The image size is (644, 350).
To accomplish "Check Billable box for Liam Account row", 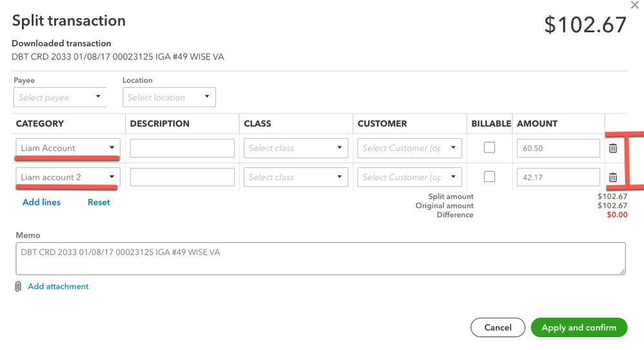I will pyautogui.click(x=490, y=147).
